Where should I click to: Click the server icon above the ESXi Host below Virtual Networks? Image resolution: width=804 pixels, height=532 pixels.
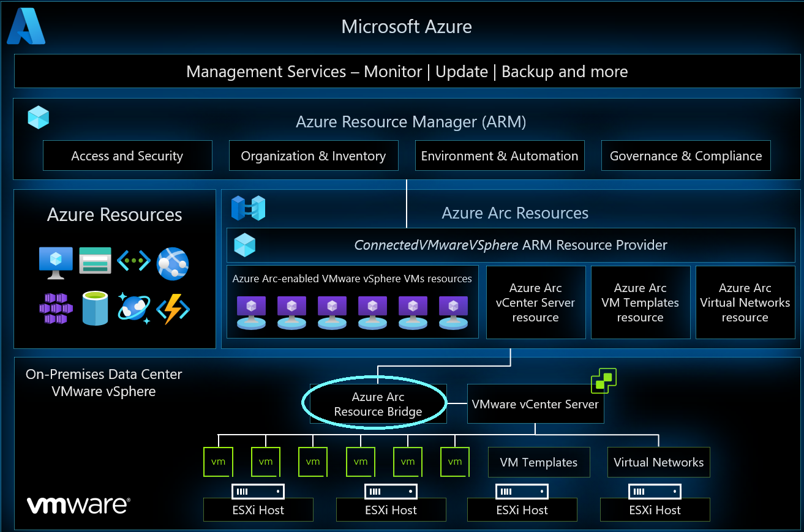(655, 491)
